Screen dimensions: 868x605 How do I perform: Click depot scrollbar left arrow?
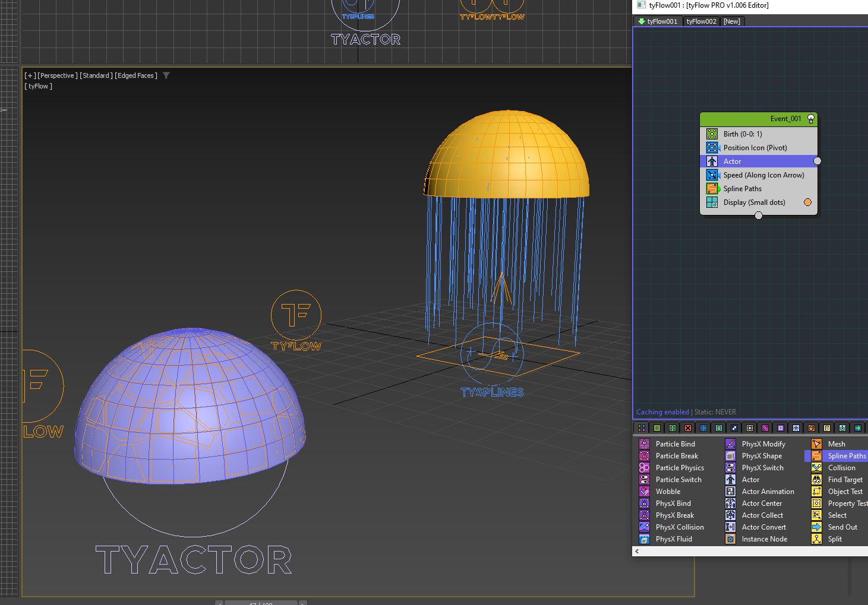637,551
